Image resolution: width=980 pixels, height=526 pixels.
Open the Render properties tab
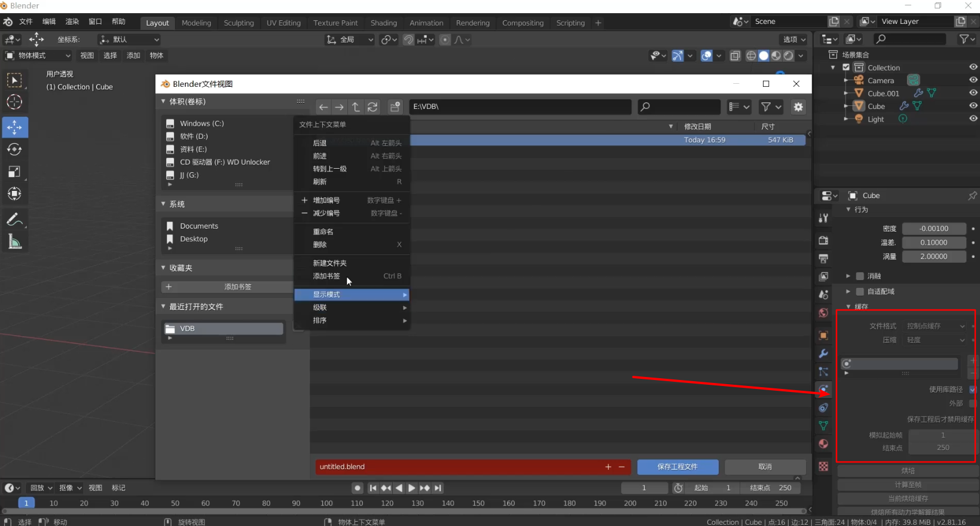(x=823, y=241)
